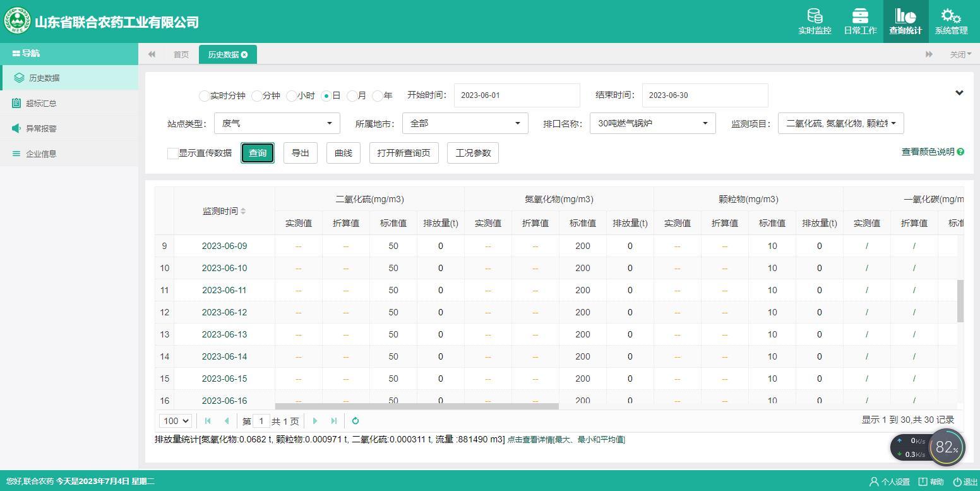Switch to the 历史数据 tab
Screen dimensions: 980x491
tap(228, 54)
